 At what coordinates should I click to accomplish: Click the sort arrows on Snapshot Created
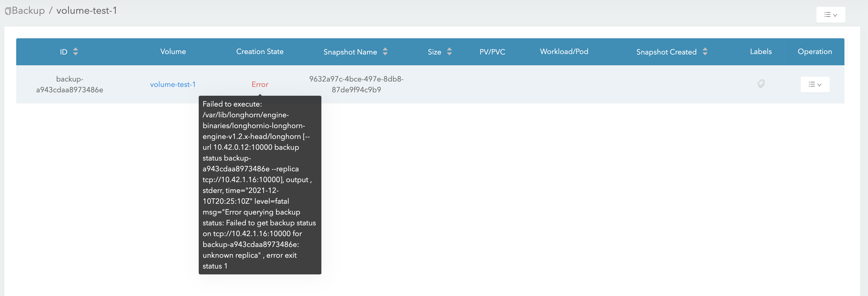[705, 52]
